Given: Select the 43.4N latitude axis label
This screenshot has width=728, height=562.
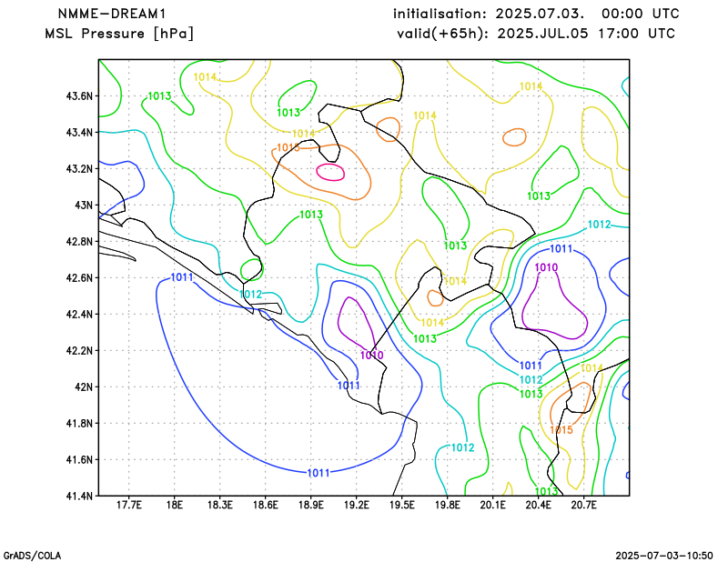Looking at the screenshot, I should [79, 133].
